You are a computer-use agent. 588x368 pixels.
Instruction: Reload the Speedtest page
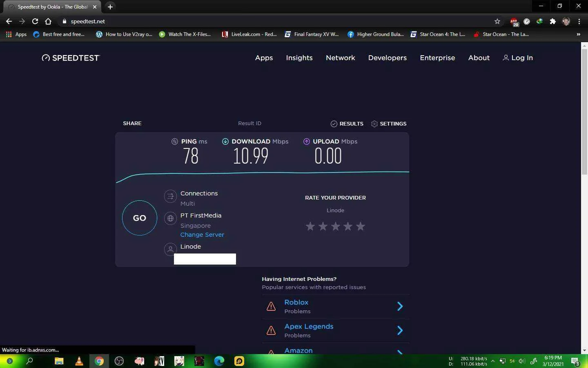coord(35,21)
